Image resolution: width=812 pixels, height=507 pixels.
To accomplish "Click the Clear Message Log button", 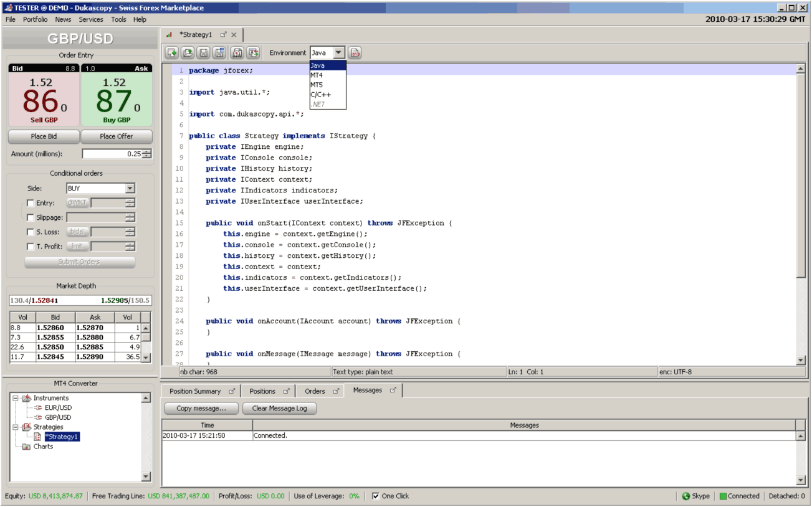I will click(x=280, y=409).
